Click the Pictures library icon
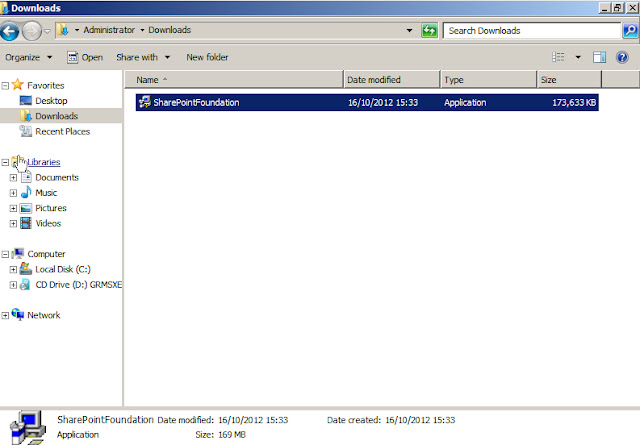This screenshot has height=445, width=640. click(26, 208)
